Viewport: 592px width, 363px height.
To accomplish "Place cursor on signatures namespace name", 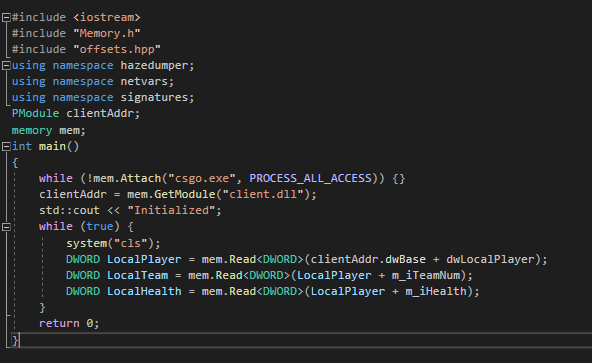I will (154, 97).
